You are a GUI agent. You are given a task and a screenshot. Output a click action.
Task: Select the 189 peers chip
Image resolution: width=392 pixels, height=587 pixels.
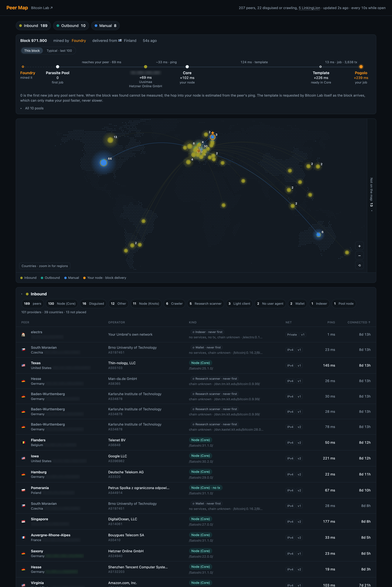[33, 304]
